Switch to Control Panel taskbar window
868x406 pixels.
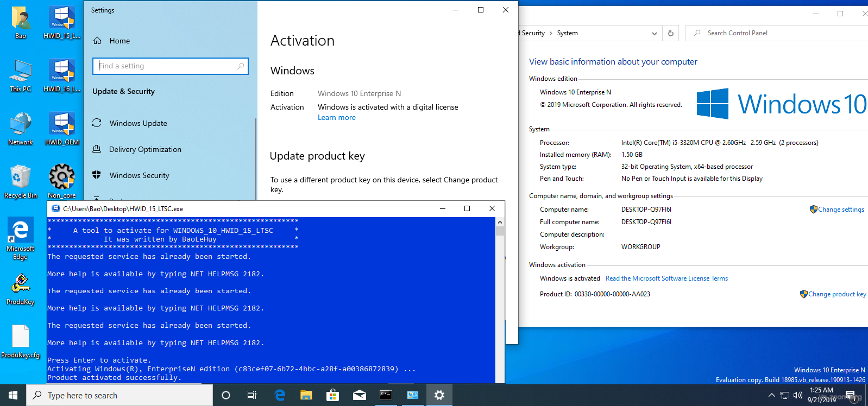click(412, 395)
